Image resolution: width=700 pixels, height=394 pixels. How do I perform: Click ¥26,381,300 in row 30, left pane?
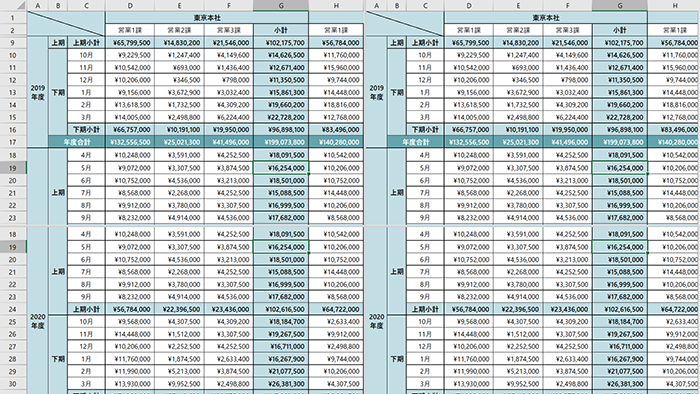[281, 384]
